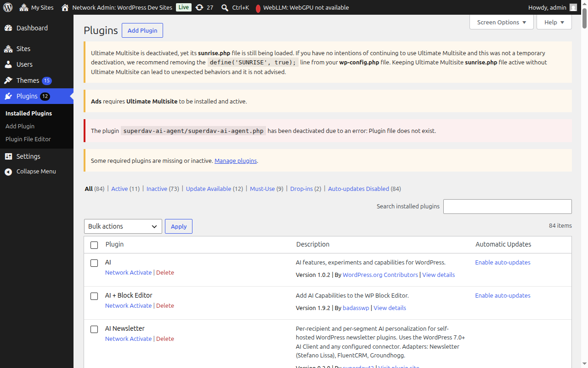Screen dimensions: 588x368
Task: Click the Plugins plug icon in sidebar
Action: click(x=8, y=96)
